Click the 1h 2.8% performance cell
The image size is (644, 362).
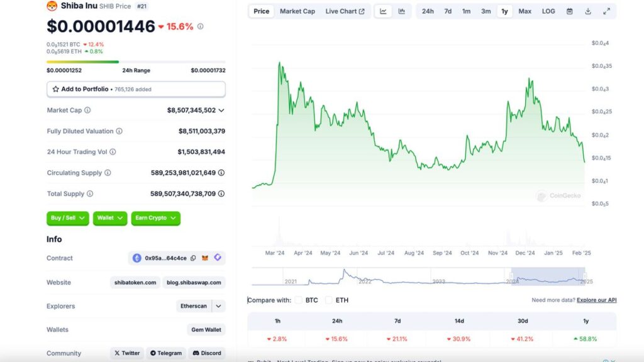(x=277, y=339)
